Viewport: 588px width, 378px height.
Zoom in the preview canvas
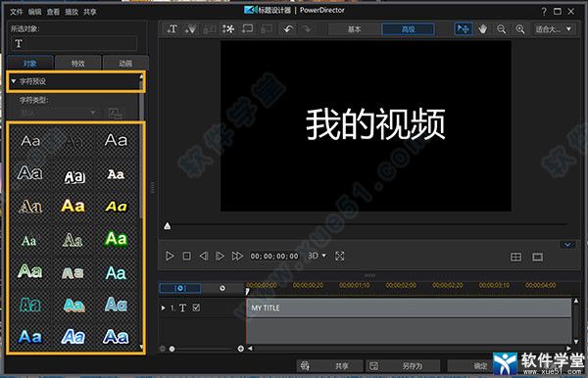(x=520, y=28)
